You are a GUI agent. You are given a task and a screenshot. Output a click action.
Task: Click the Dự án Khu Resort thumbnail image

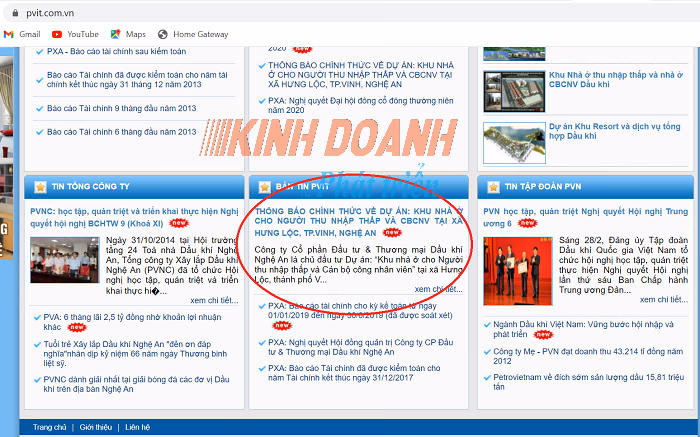pos(512,141)
